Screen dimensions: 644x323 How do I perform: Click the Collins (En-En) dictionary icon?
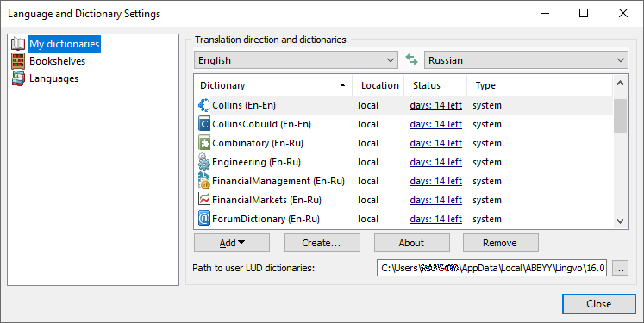point(204,105)
